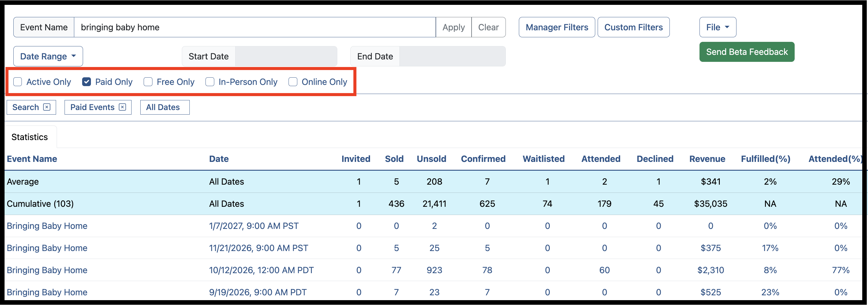This screenshot has width=868, height=305.
Task: Focus the Event Name input field
Action: [255, 27]
